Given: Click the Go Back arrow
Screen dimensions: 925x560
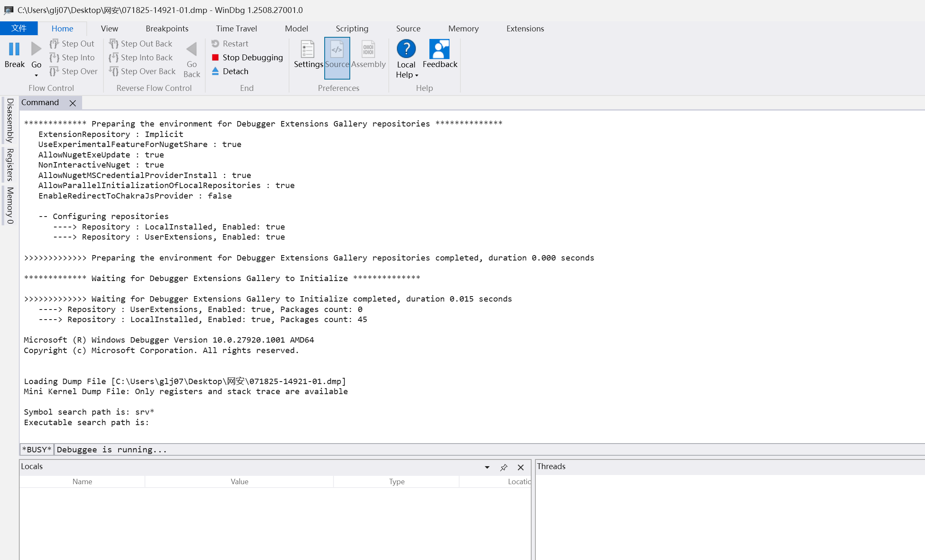Looking at the screenshot, I should point(191,49).
